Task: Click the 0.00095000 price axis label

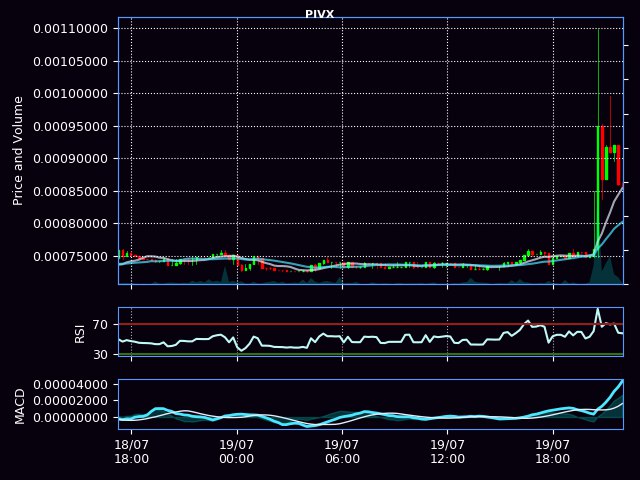Action: 71,127
